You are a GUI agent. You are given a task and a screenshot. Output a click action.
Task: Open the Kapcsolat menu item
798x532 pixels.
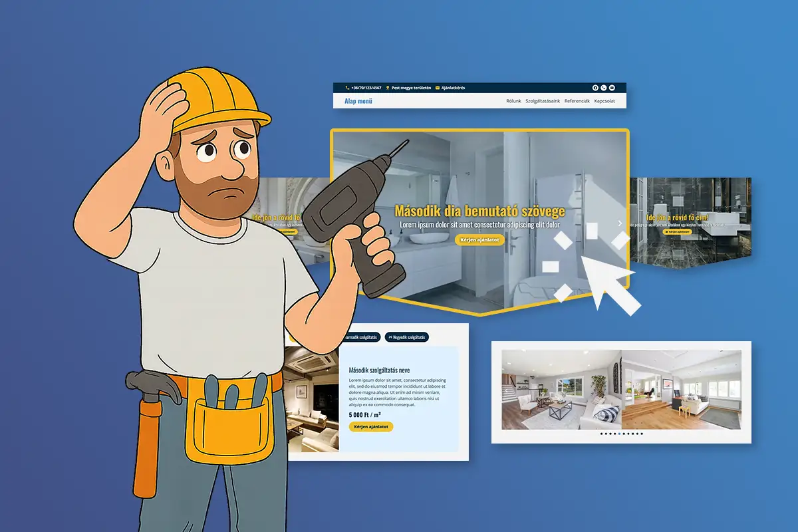point(604,101)
